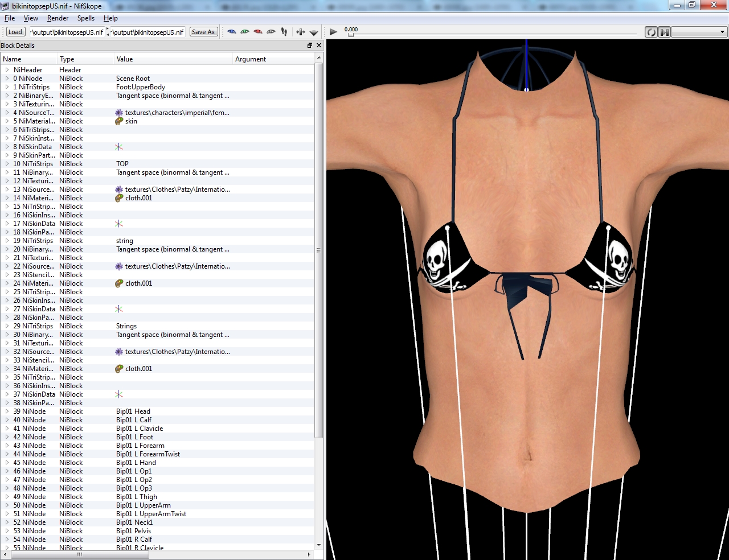Switch to Side view with red eye icon
Screen dimensions: 729x560
point(258,32)
